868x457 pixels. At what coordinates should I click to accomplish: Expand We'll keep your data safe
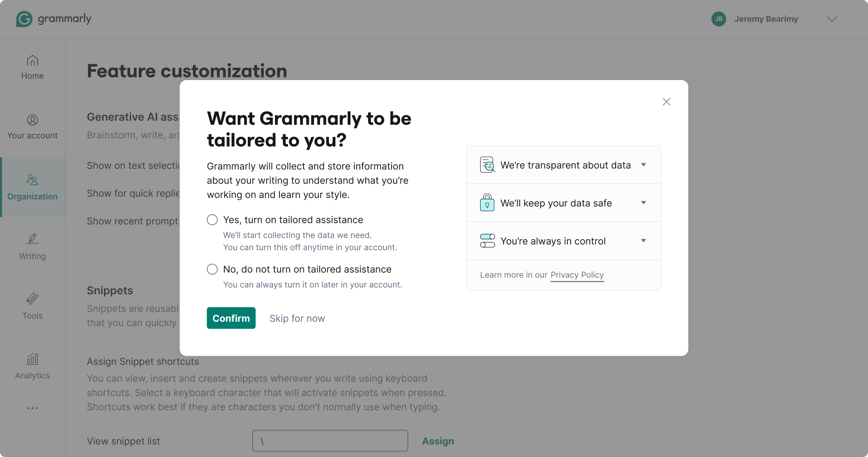tap(644, 203)
